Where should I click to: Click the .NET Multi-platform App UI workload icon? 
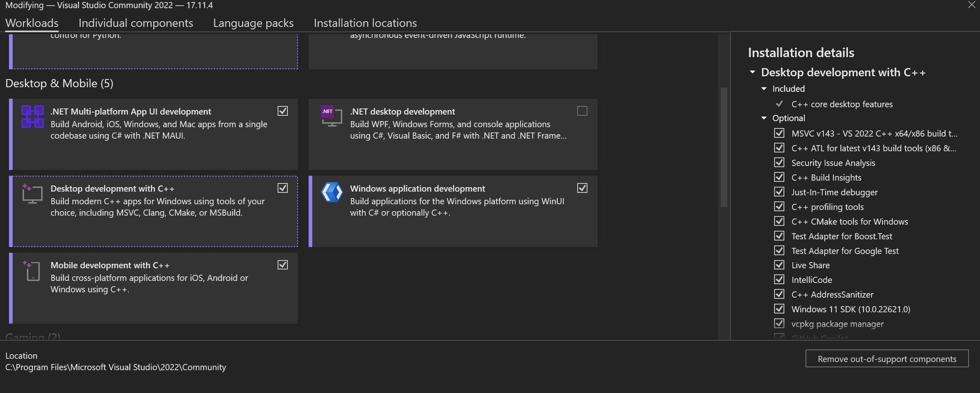[x=33, y=116]
